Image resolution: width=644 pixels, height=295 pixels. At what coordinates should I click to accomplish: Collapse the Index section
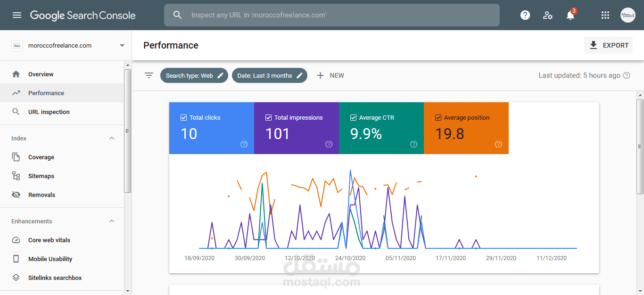pyautogui.click(x=112, y=138)
